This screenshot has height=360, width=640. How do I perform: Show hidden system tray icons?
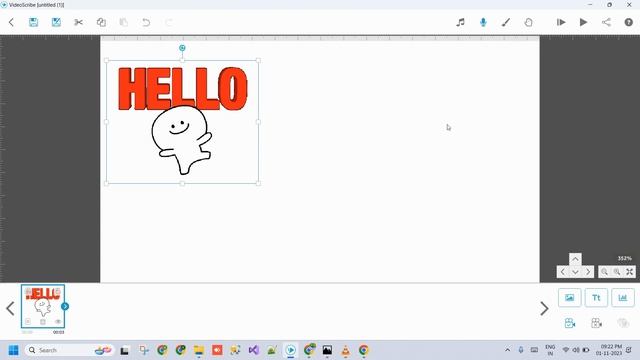[x=507, y=350]
